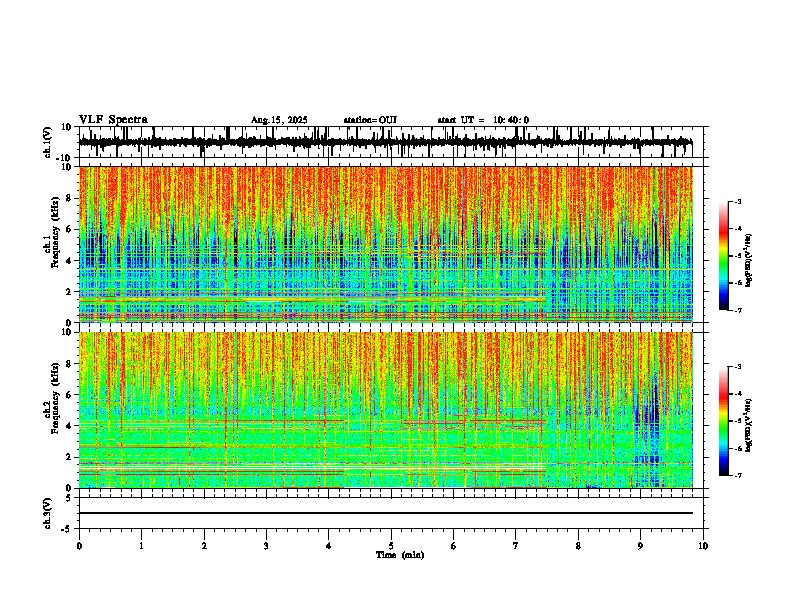792x612 pixels.
Task: Click the ch.2 spectrogram color bar
Action: (723, 421)
